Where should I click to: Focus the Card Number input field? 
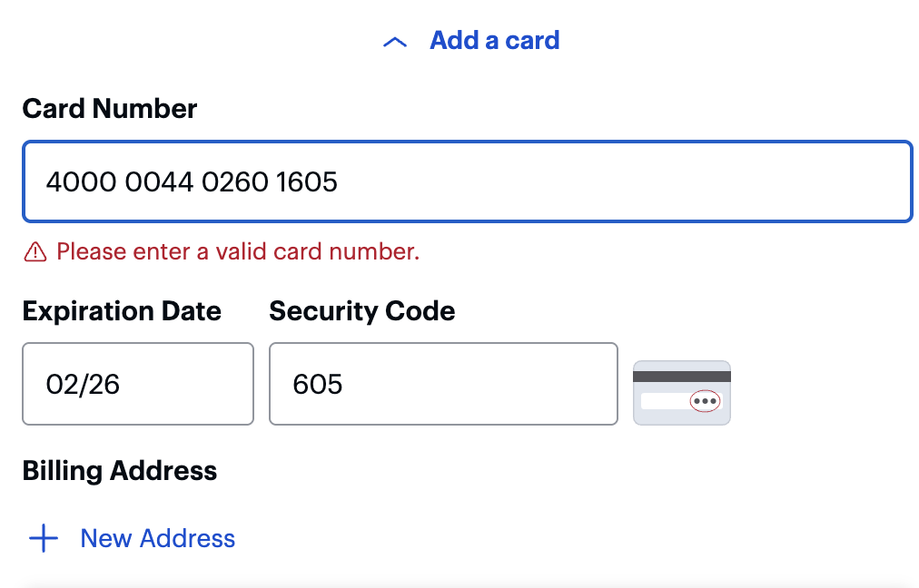(618, 182)
